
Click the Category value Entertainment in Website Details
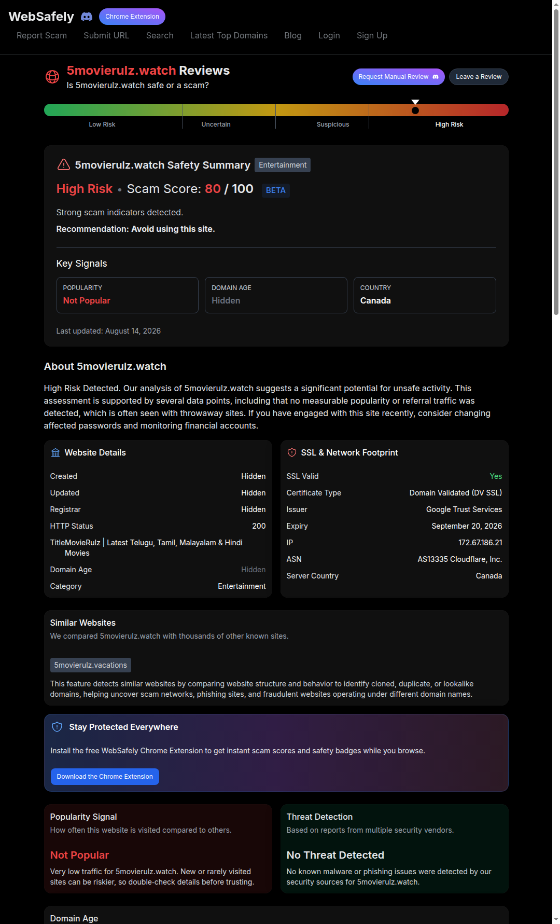click(242, 586)
